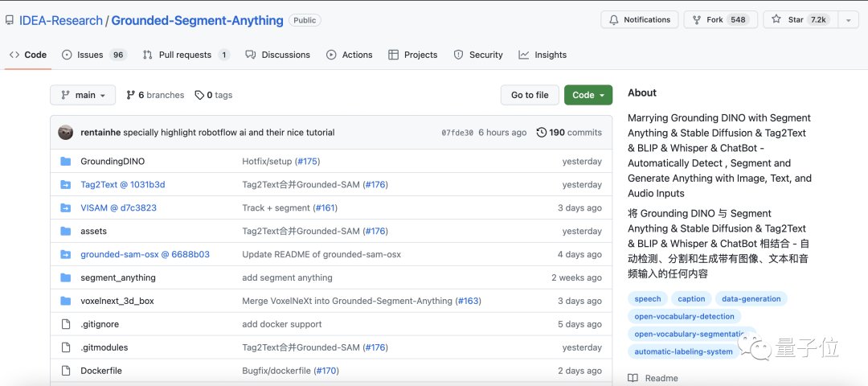The height and width of the screenshot is (386, 868).
Task: Open the segment_anything folder
Action: (118, 278)
